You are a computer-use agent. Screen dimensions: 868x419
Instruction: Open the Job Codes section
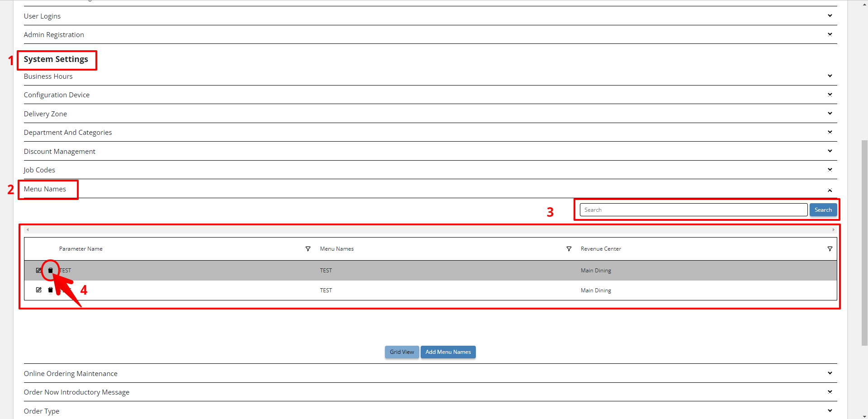39,170
